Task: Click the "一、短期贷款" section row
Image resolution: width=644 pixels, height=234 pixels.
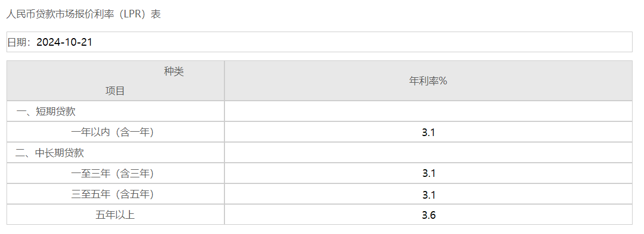Action: coord(46,112)
